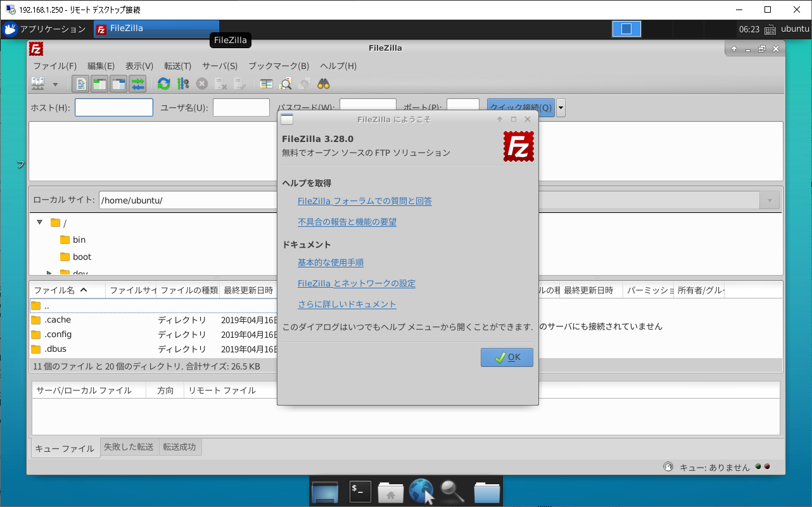Toggle the remote directory tree view
The width and height of the screenshot is (812, 507).
118,84
